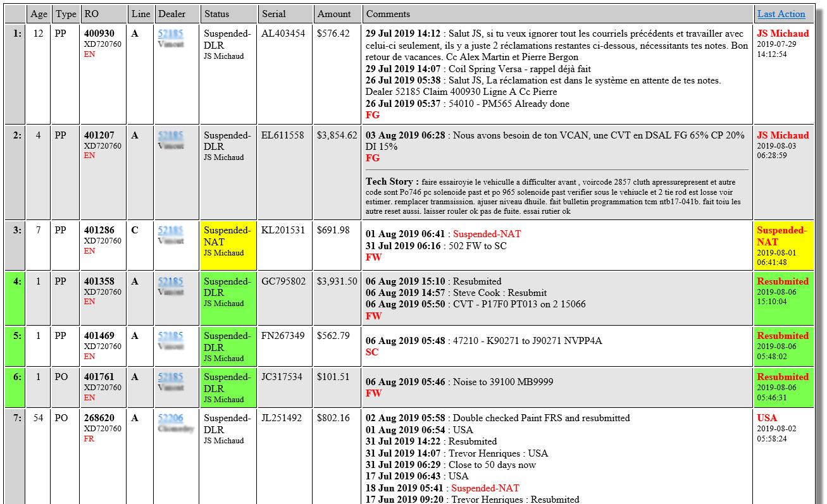Open dealer 52185 link for RO 401358
Screen dimensions: 827x504
[x=170, y=281]
